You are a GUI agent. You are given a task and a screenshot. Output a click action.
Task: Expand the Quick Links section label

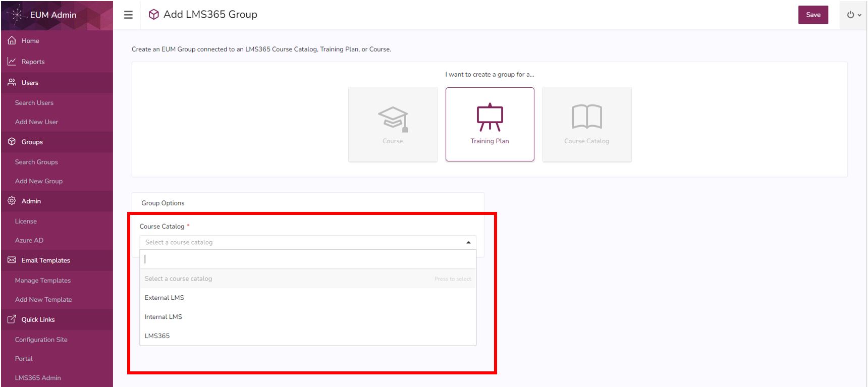(38, 319)
